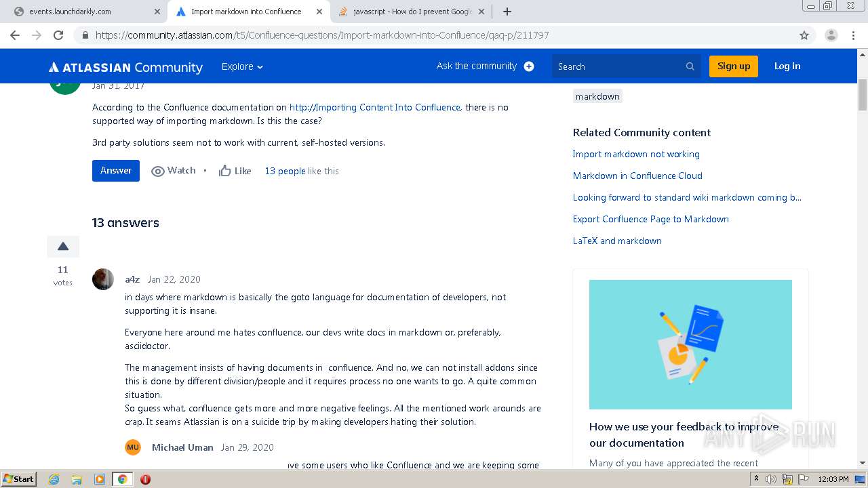Close the javascript Stack Overflow tab
The height and width of the screenshot is (488, 868).
(481, 12)
